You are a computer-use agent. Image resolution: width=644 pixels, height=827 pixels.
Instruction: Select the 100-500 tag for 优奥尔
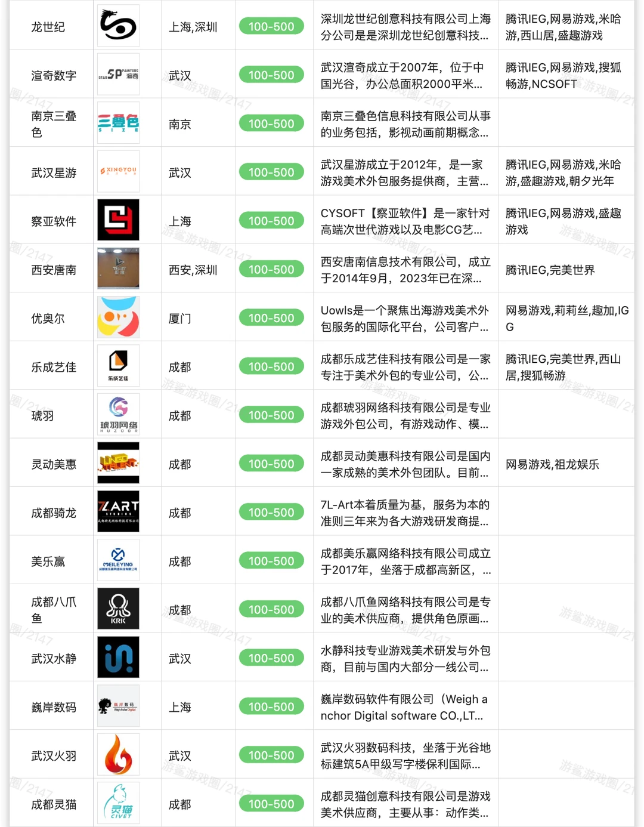click(271, 318)
